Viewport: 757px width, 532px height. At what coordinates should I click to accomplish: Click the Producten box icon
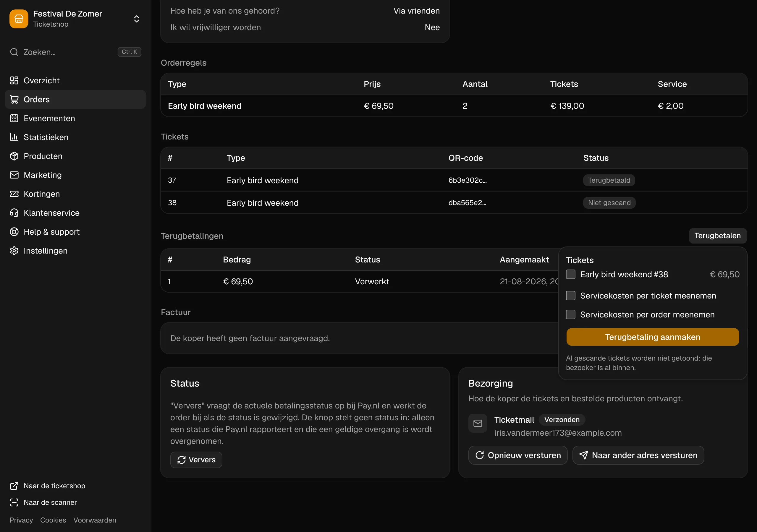pos(14,156)
